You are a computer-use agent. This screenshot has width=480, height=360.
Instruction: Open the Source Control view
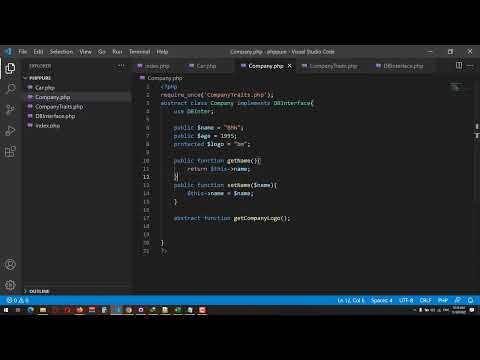[x=10, y=110]
